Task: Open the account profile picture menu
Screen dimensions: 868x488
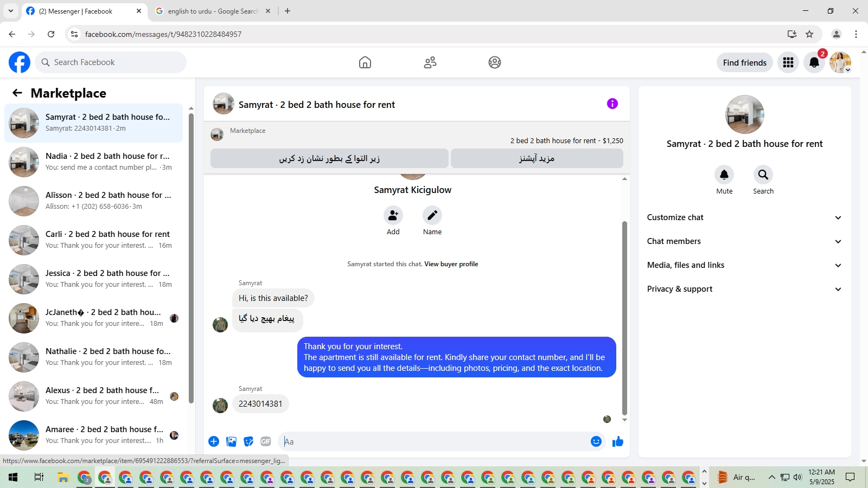Action: tap(840, 62)
